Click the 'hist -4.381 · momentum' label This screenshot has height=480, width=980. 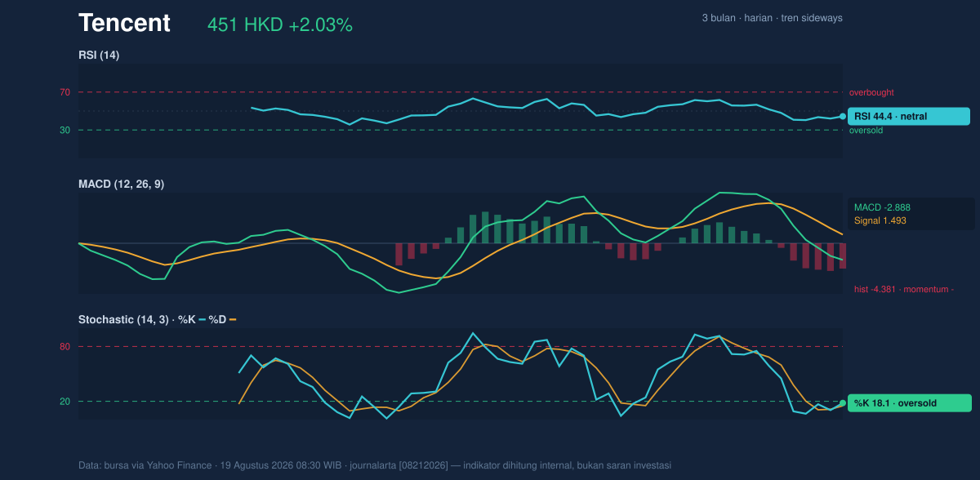(x=904, y=289)
